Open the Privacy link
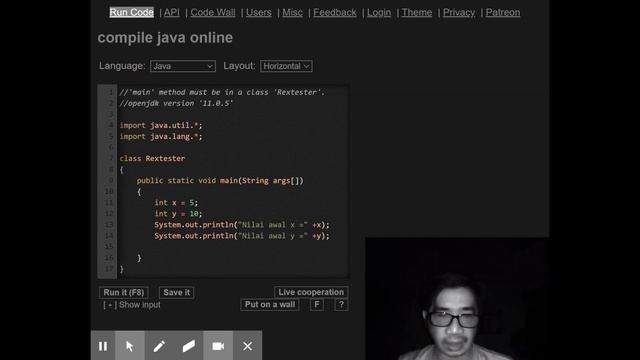This screenshot has height=360, width=640. coord(459,13)
